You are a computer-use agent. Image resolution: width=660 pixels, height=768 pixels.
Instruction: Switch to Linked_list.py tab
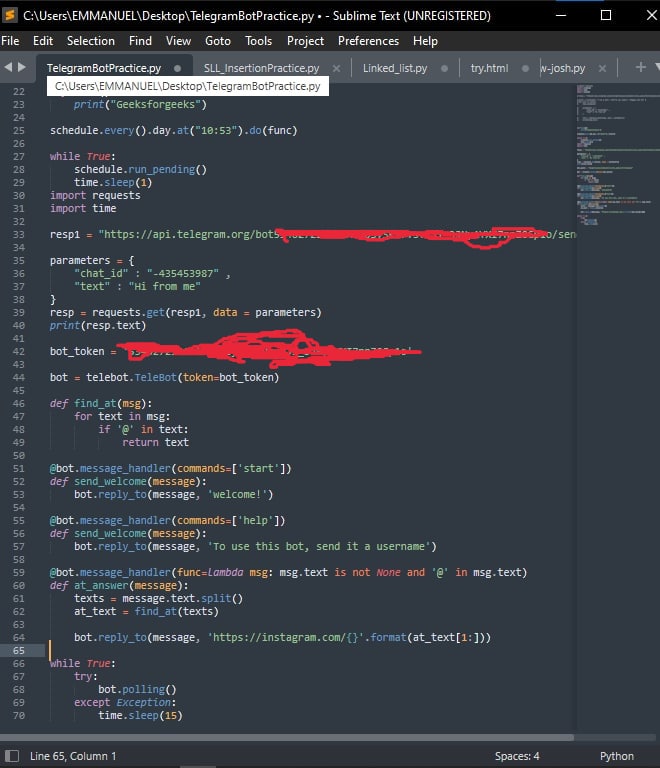point(395,68)
